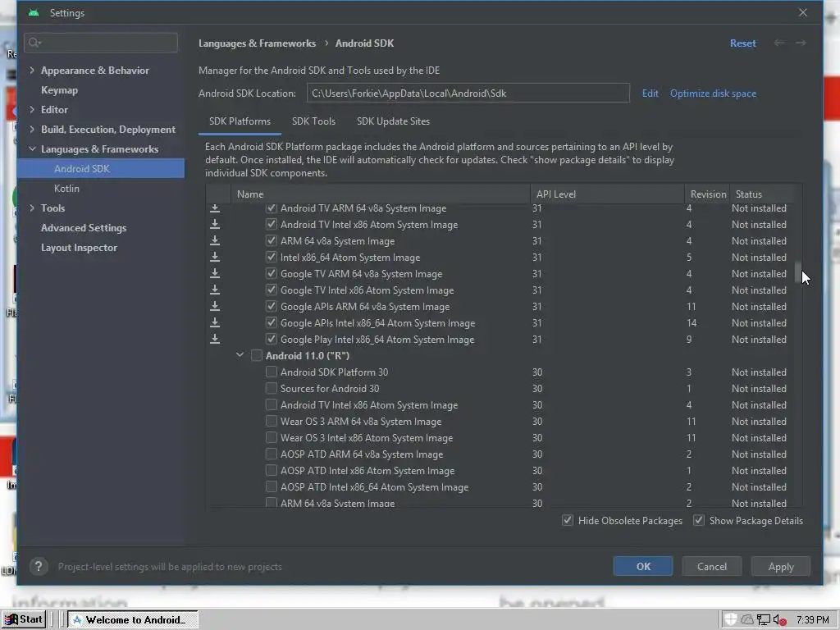Click the Android logo in Settings title bar

[34, 13]
